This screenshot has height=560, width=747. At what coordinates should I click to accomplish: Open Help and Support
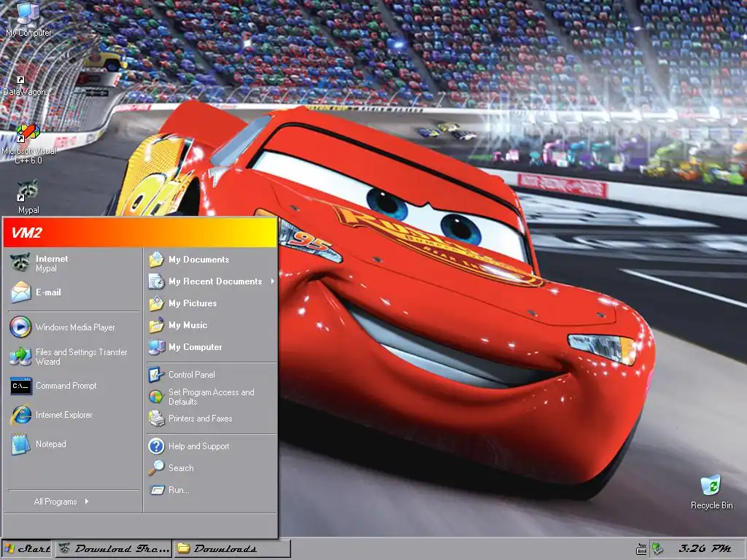[x=211, y=446]
